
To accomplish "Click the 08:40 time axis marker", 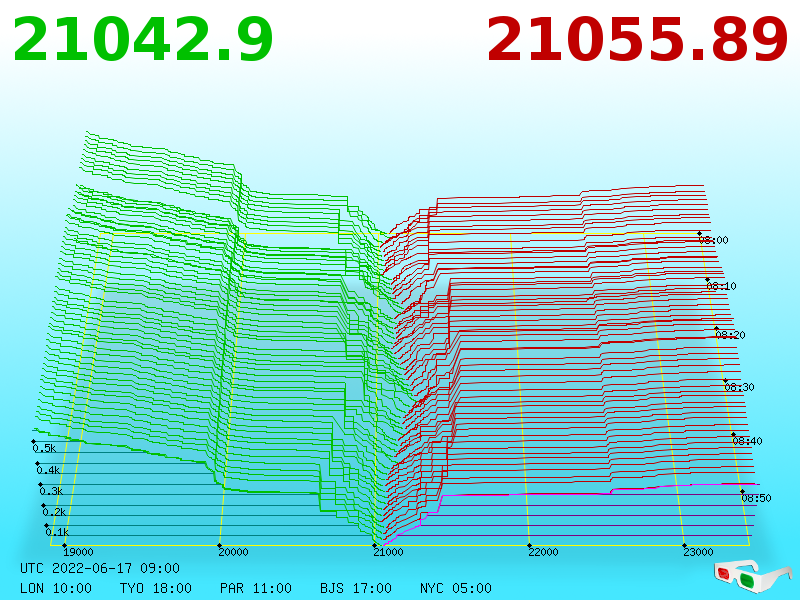I will (747, 441).
